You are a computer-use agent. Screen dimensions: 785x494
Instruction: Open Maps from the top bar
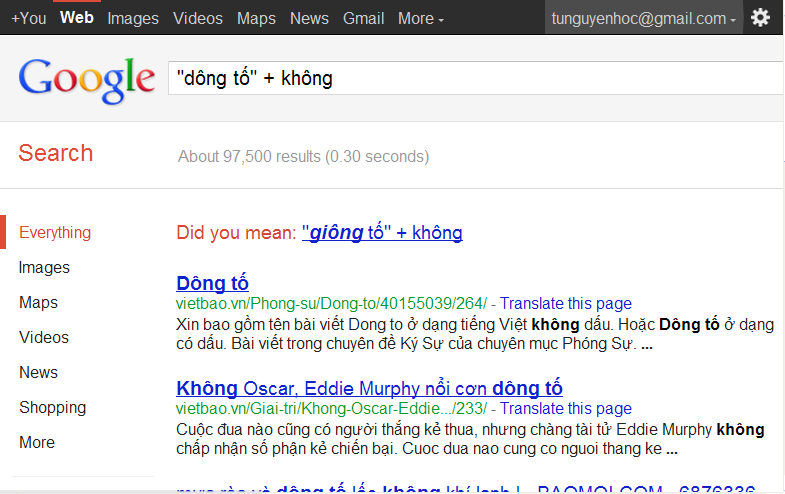point(257,18)
